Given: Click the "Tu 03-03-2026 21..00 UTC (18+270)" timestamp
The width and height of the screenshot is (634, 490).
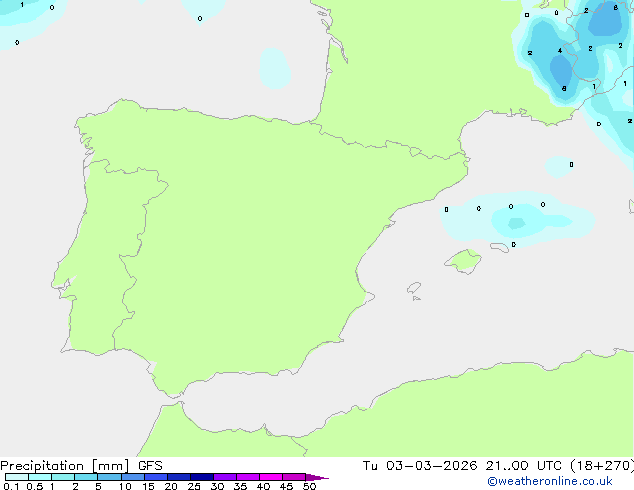Looking at the screenshot, I should pos(498,466).
